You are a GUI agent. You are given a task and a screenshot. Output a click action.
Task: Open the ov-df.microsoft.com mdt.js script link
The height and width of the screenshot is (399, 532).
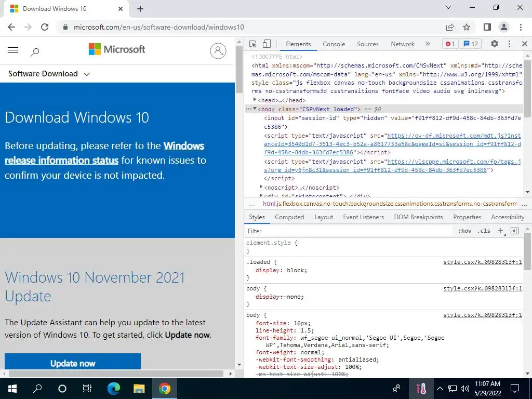392,144
